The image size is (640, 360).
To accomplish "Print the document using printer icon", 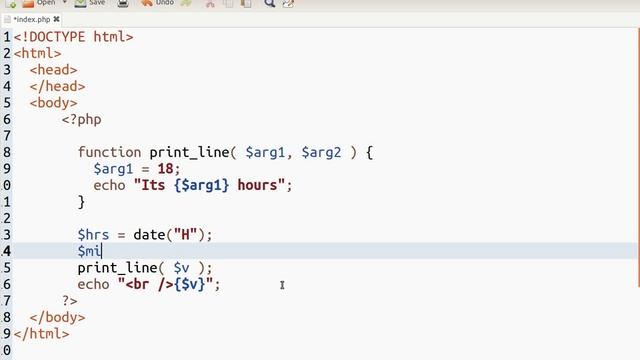I will tap(122, 4).
